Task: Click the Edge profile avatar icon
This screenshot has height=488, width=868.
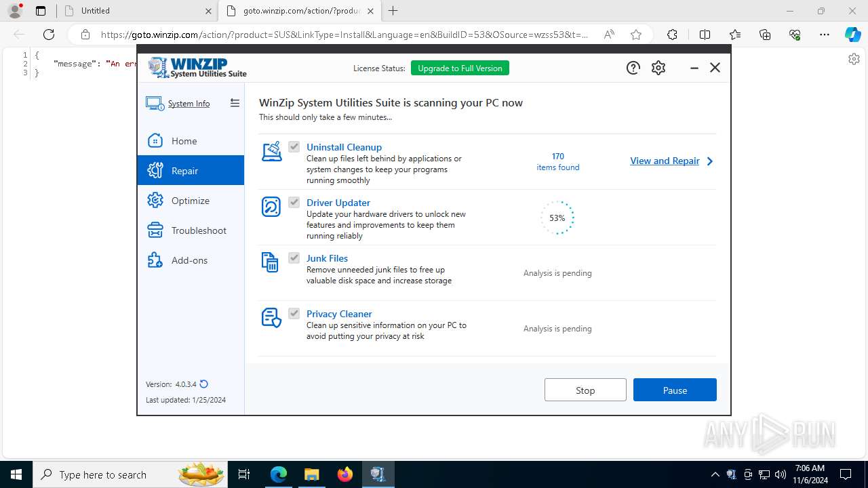Action: (14, 11)
